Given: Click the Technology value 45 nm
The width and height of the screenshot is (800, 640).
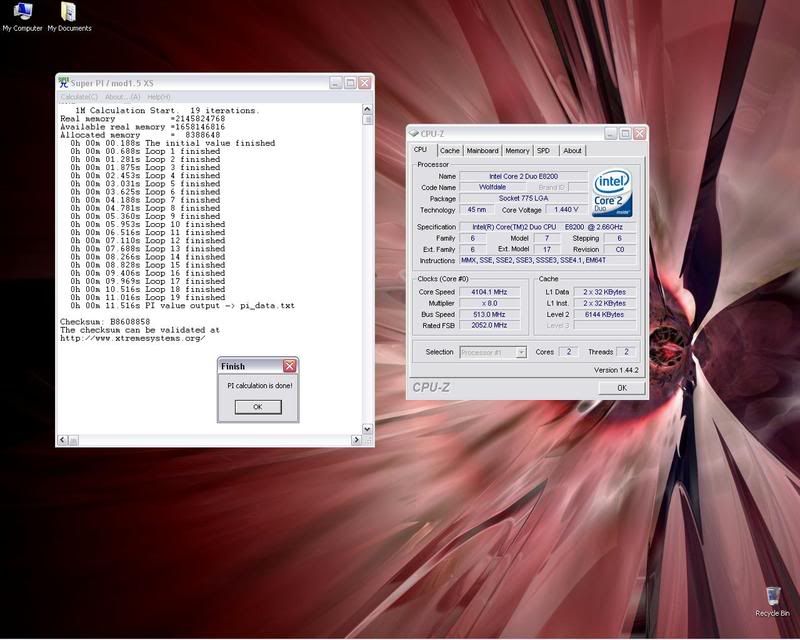Looking at the screenshot, I should (477, 209).
